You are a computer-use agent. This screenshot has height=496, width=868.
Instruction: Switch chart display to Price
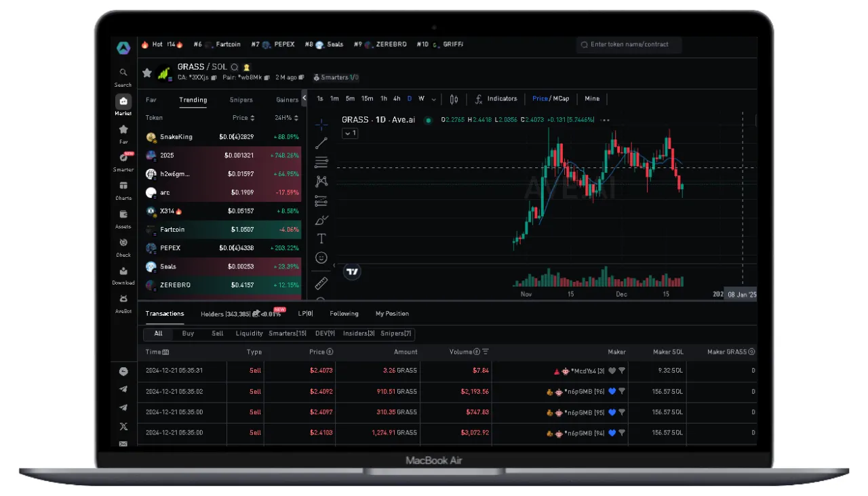point(540,98)
